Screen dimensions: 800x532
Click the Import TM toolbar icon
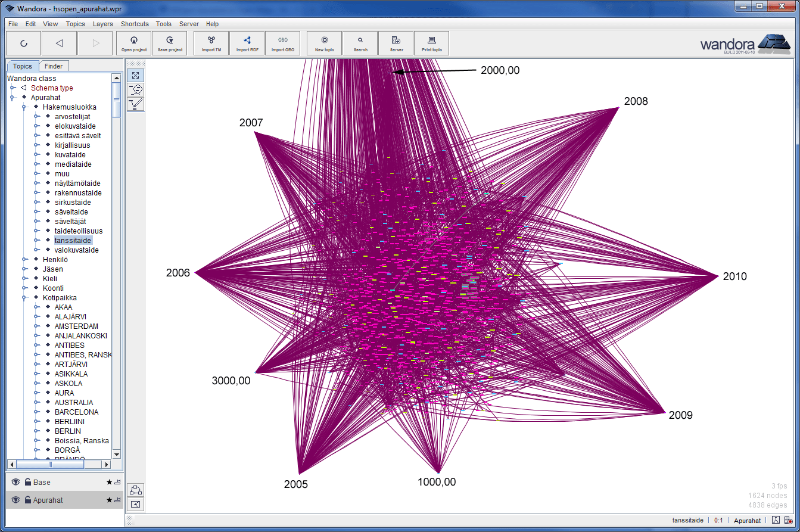click(x=211, y=43)
